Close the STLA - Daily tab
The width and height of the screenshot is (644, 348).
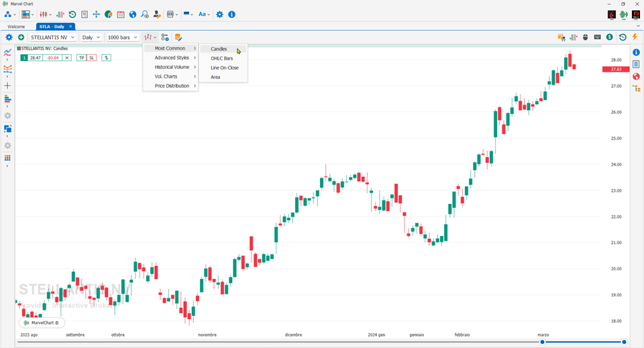[70, 26]
